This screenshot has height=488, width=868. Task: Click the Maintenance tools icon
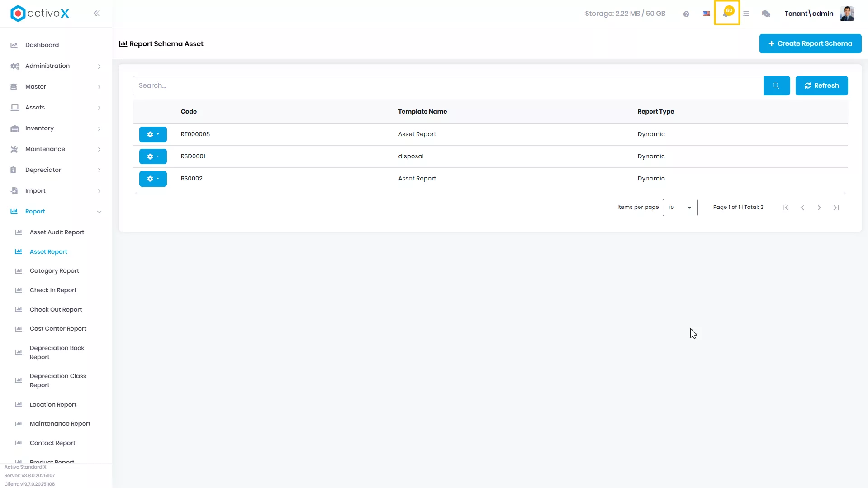click(14, 149)
